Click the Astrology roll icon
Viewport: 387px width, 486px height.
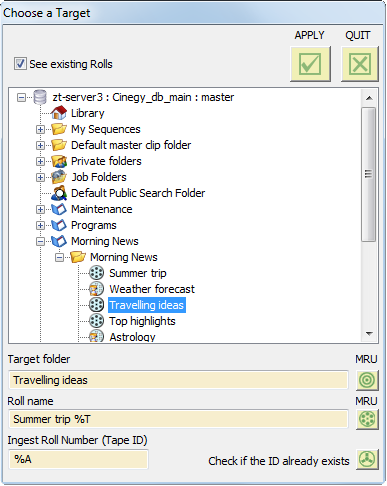point(97,336)
